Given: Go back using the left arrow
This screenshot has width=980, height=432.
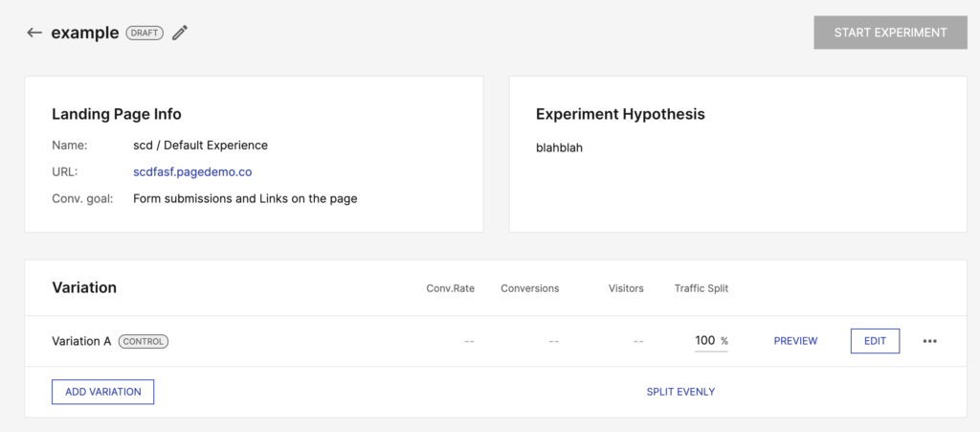Looking at the screenshot, I should click(x=34, y=33).
